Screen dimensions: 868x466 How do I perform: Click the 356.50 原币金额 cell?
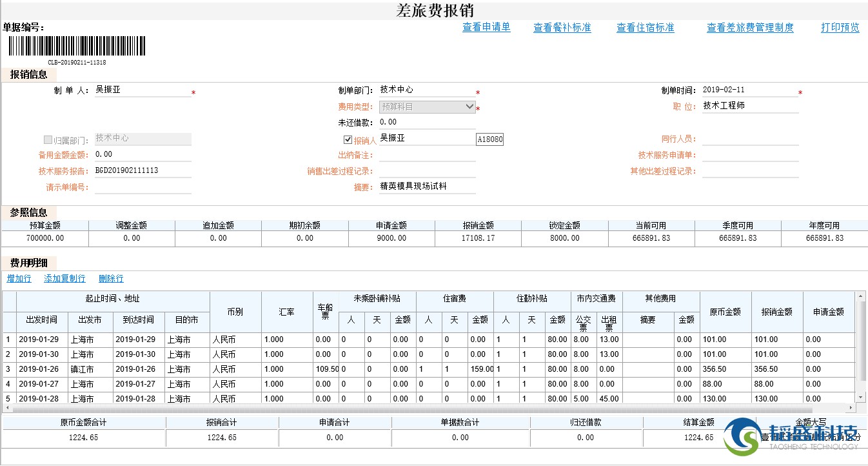tap(725, 369)
